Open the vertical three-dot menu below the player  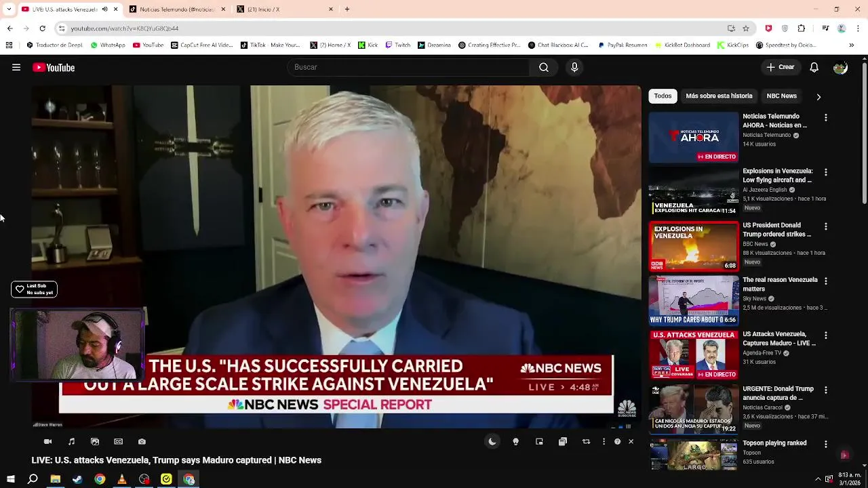(x=604, y=441)
